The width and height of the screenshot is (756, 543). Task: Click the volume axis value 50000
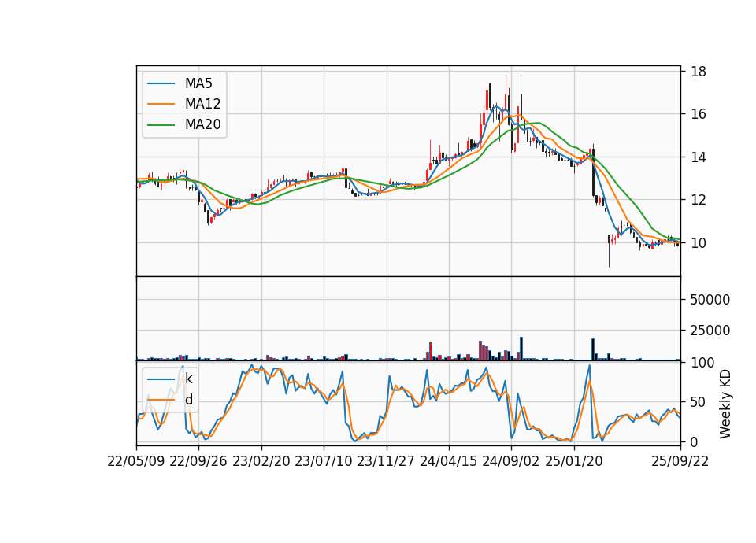[x=710, y=300]
